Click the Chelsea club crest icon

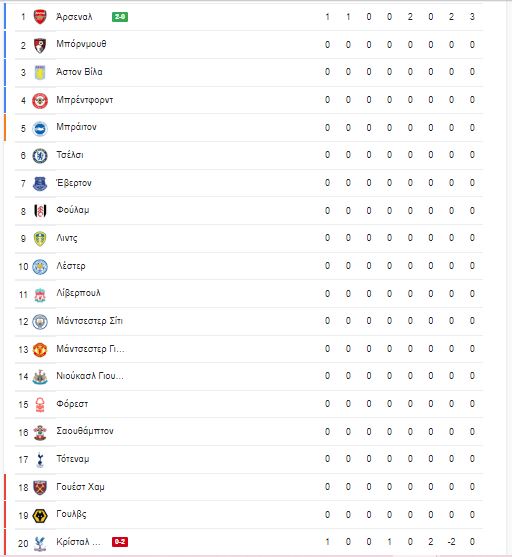(x=40, y=156)
